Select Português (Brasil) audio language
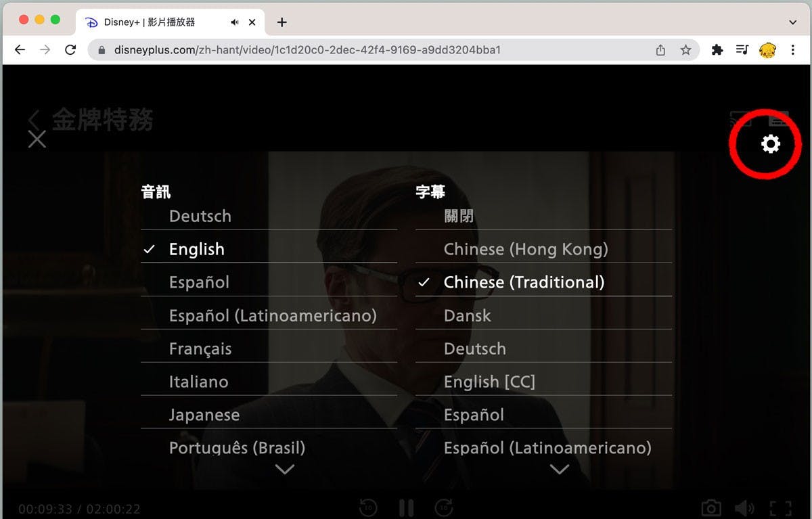 click(x=269, y=448)
